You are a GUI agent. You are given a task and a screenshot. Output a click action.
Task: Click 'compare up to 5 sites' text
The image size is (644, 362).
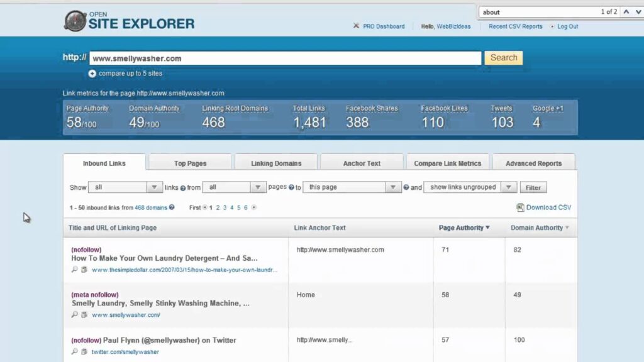coord(130,74)
